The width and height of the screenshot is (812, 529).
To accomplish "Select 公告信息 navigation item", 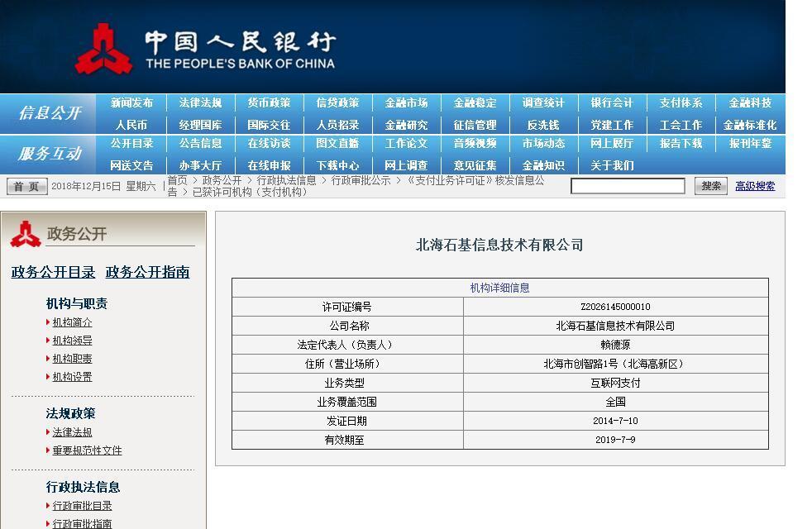I will pos(200,143).
